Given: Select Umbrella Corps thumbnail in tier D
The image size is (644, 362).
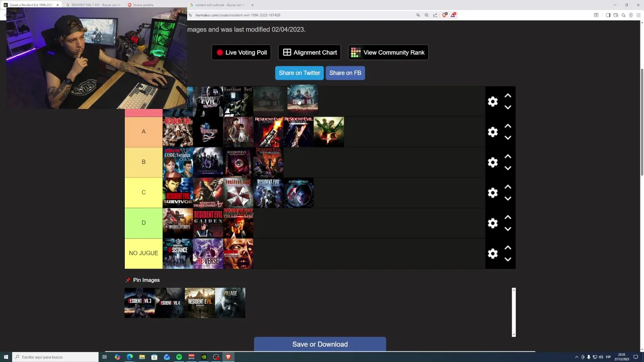Looking at the screenshot, I should pos(178,223).
